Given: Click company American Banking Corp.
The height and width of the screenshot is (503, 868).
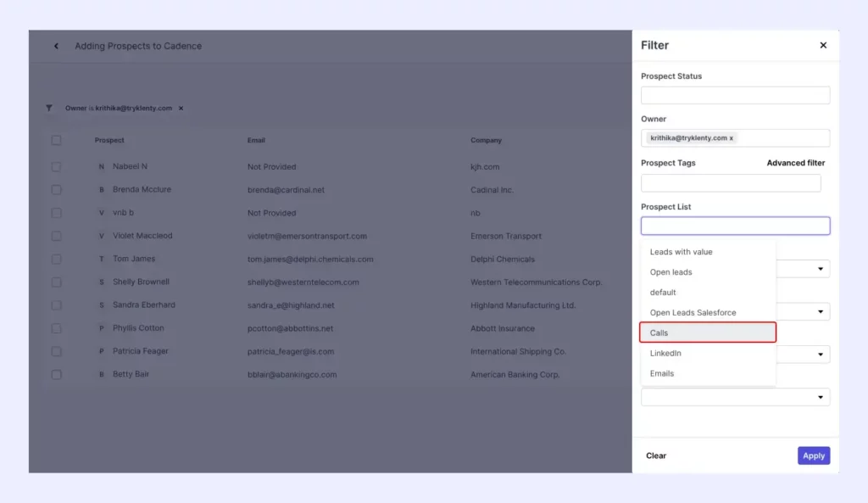Looking at the screenshot, I should [x=515, y=374].
